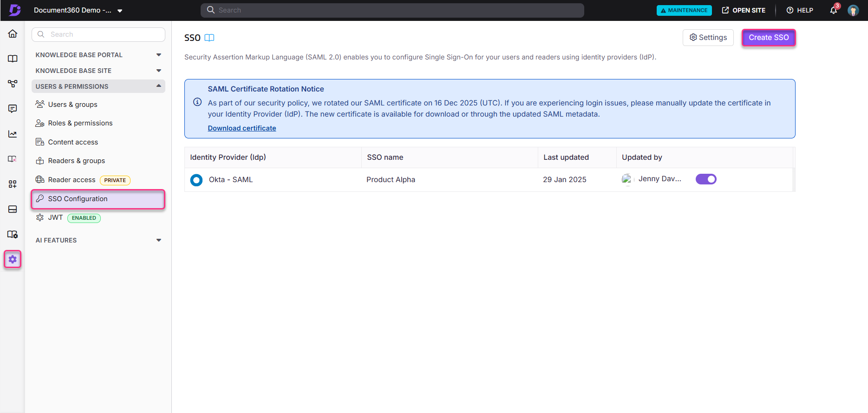This screenshot has height=413, width=868.
Task: Expand Knowledge Base Portal section
Action: (98, 55)
